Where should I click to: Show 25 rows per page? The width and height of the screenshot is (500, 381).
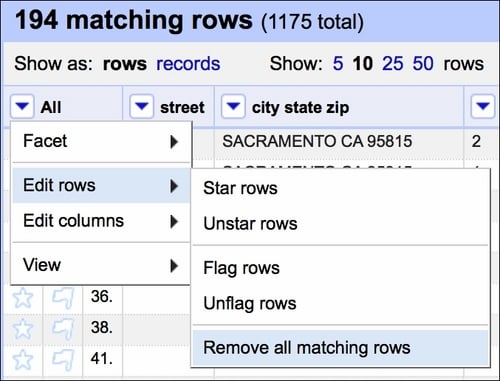tap(393, 63)
